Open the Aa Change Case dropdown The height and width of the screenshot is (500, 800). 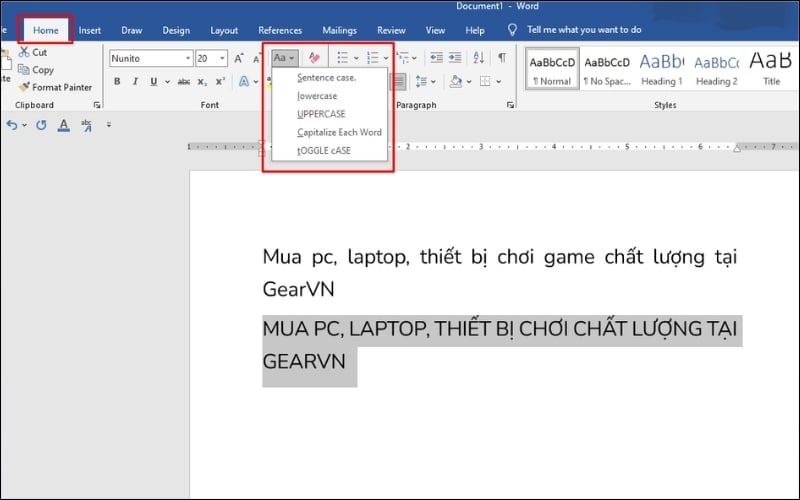click(284, 58)
